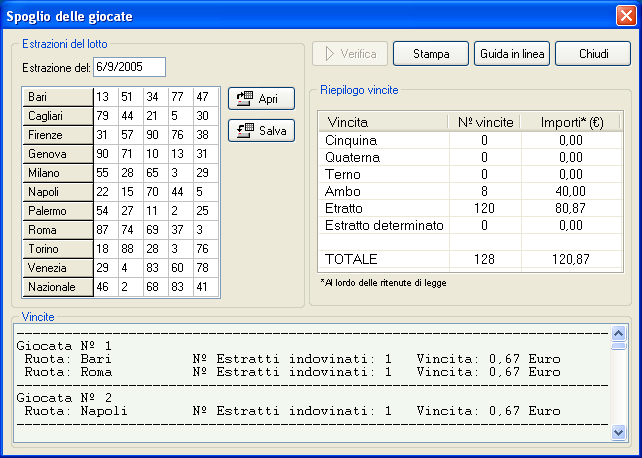Image resolution: width=642 pixels, height=458 pixels.
Task: Select the Nazionale row header
Action: (x=58, y=287)
